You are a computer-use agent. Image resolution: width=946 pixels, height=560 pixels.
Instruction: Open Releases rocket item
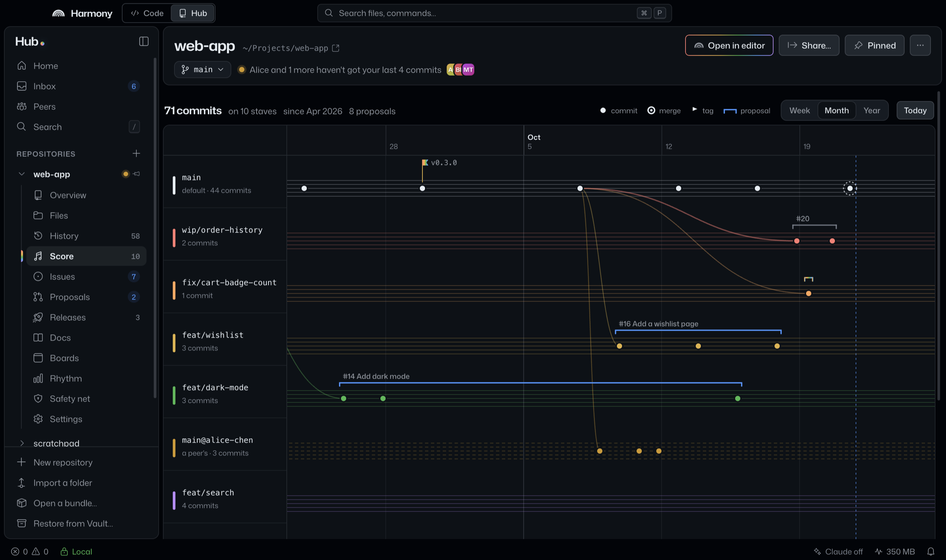click(86, 317)
